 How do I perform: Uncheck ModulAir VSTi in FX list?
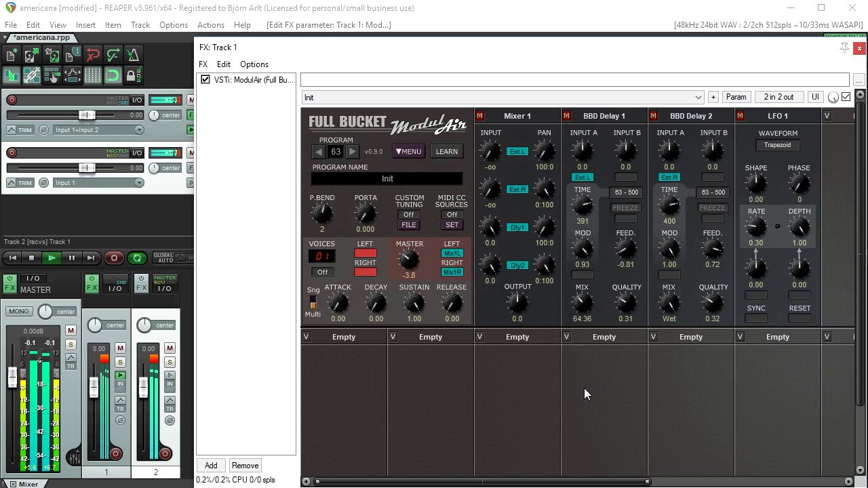coord(205,80)
